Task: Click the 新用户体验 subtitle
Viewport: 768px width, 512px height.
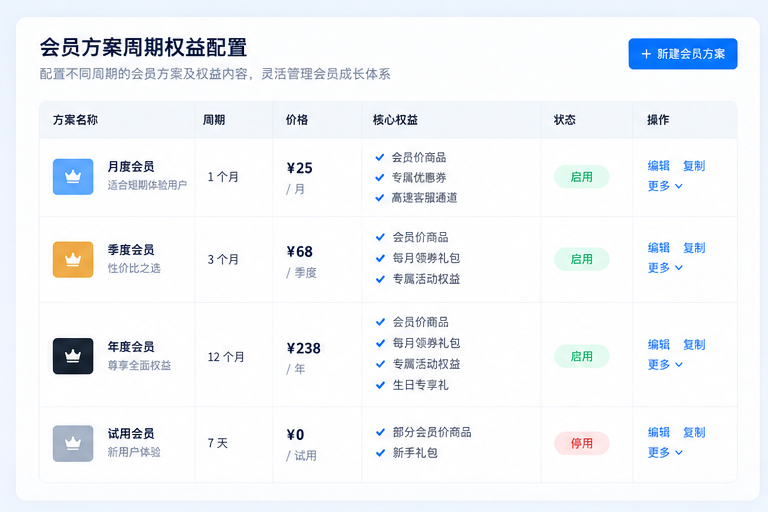Action: pos(134,452)
